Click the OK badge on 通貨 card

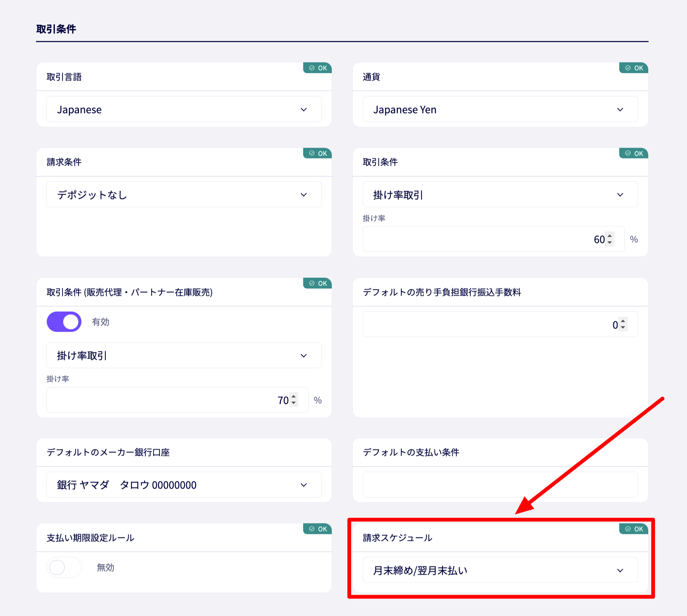pyautogui.click(x=633, y=68)
